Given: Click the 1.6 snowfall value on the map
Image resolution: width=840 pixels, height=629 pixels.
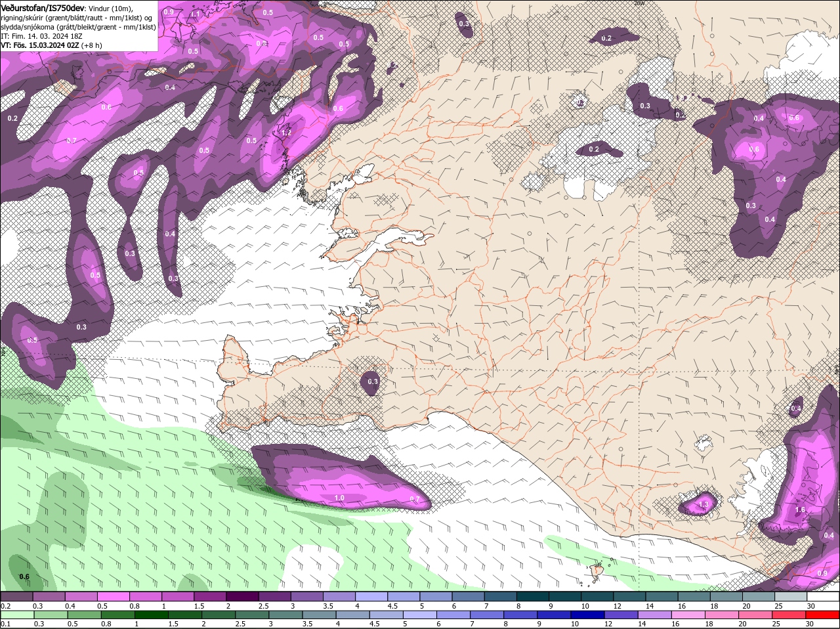Looking at the screenshot, I should point(800,510).
